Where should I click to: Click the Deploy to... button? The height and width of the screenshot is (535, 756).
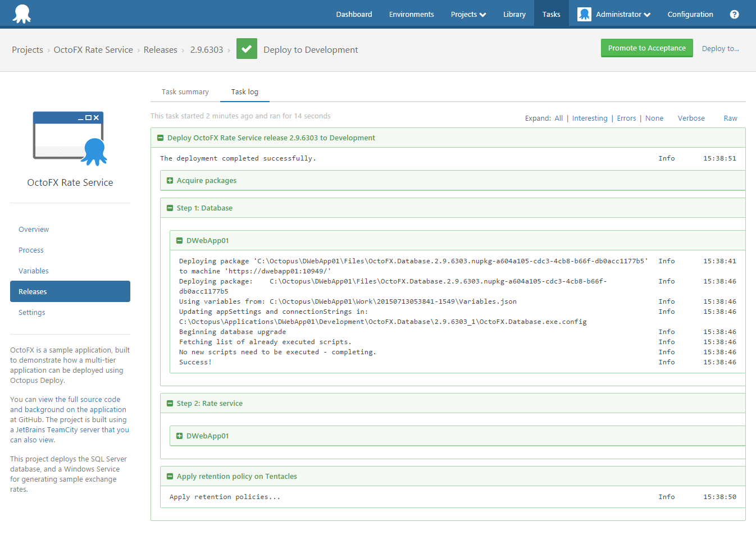(721, 48)
